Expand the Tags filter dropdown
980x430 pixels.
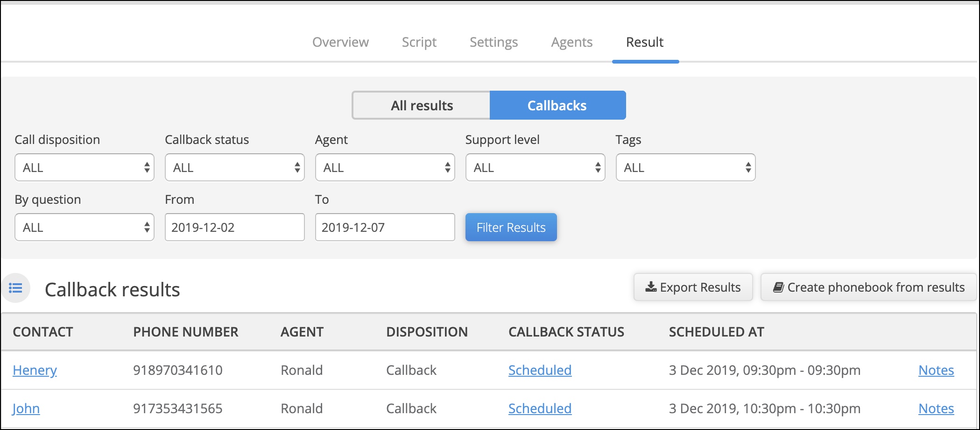point(685,167)
